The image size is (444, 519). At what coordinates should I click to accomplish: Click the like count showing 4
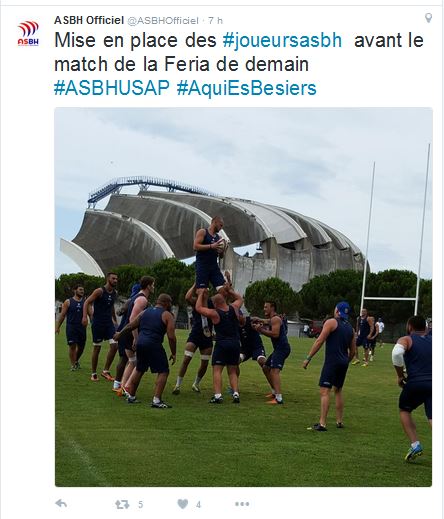click(x=198, y=505)
